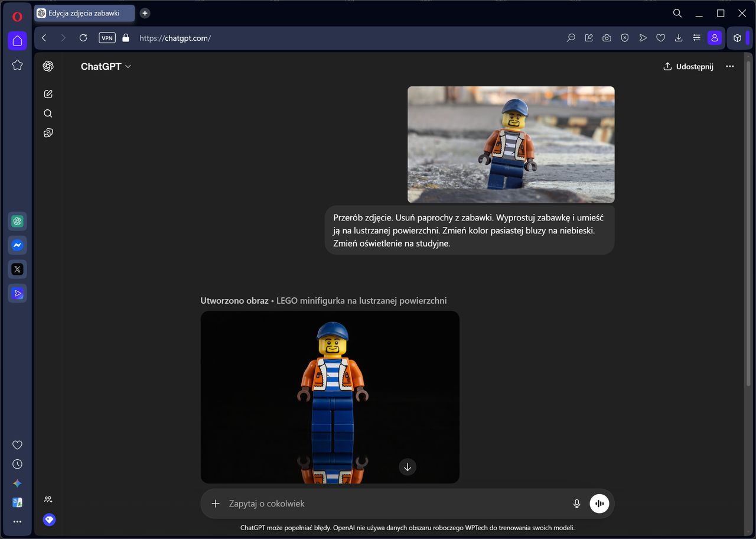Viewport: 756px width, 539px height.
Task: Click the Udostępnij share button
Action: 688,67
